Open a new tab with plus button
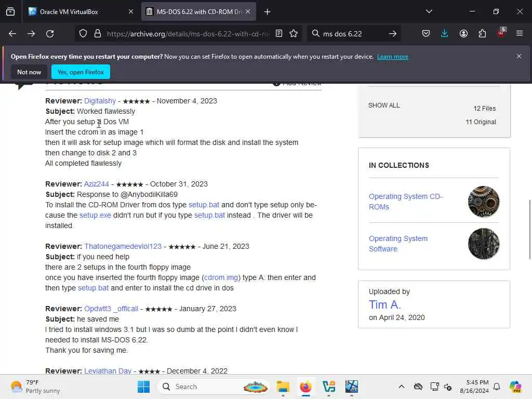532x399 pixels. point(268,12)
